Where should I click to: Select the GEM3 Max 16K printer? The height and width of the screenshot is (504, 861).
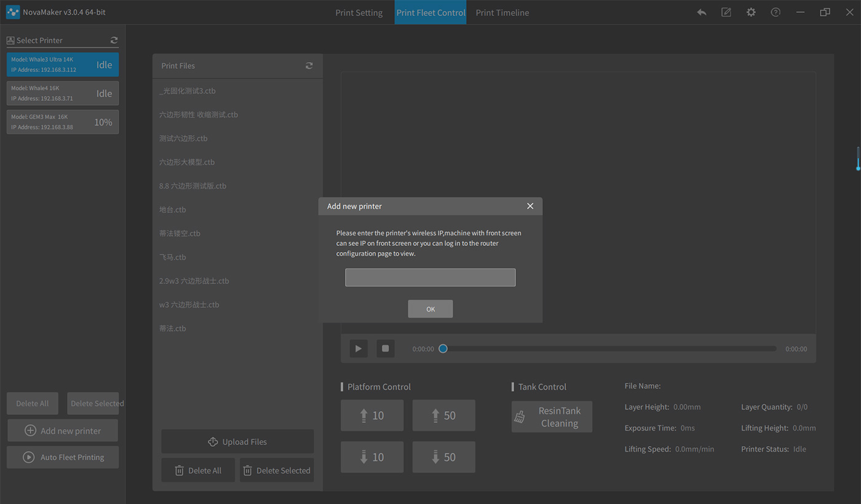[63, 122]
